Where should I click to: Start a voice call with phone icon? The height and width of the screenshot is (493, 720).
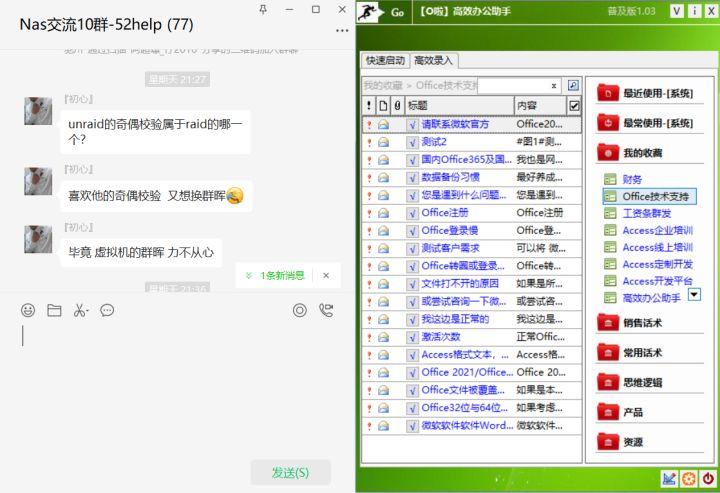click(326, 310)
